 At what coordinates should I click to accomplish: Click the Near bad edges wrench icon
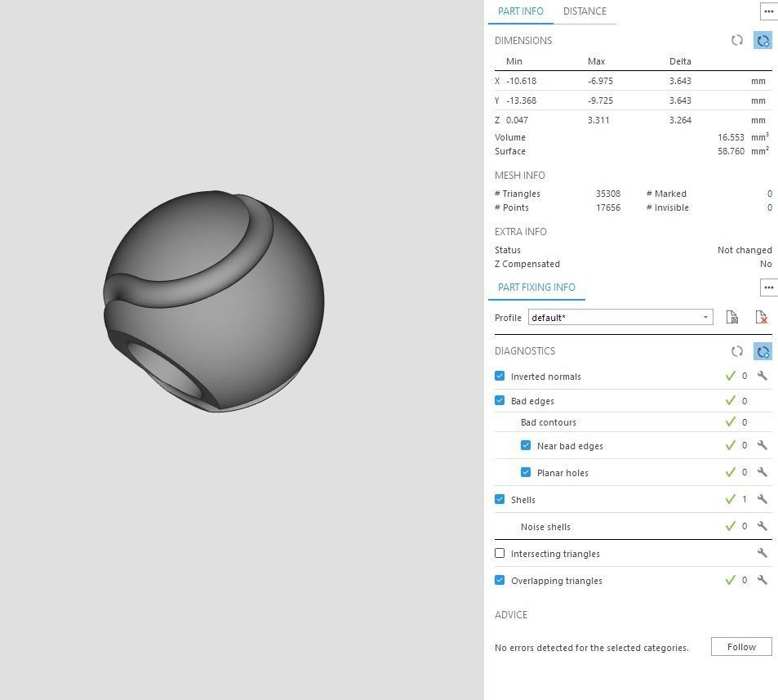(762, 445)
